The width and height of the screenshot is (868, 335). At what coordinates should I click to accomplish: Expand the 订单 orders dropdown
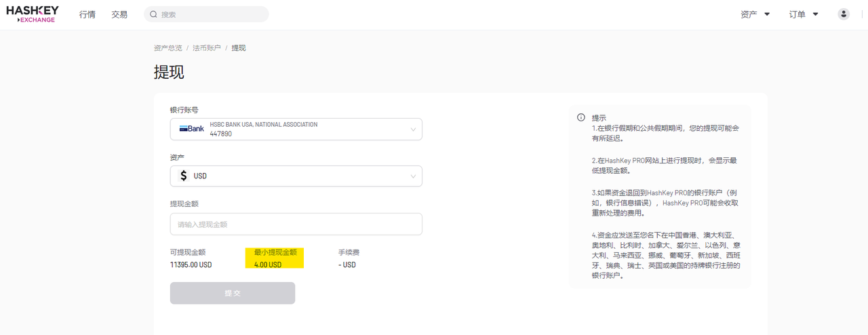[x=804, y=14]
